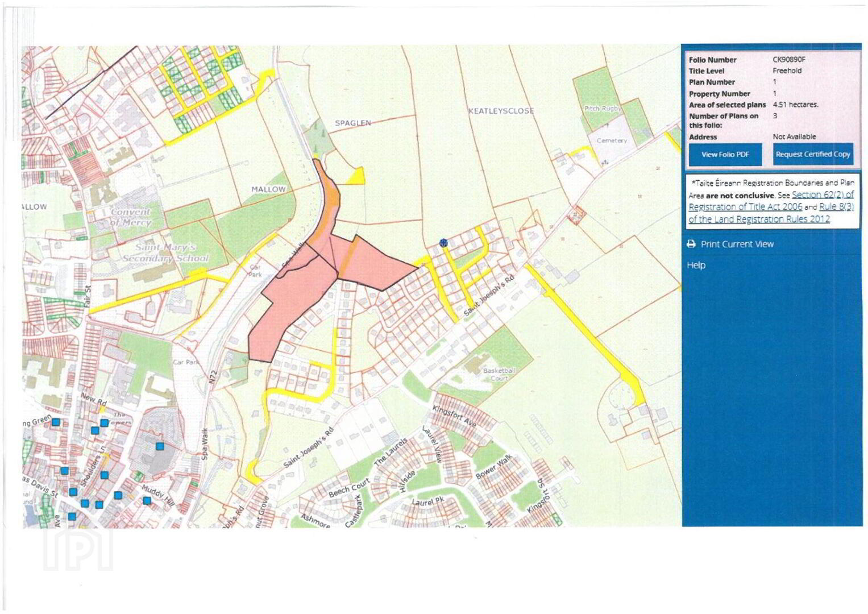Open Rule 8(3) Land Registration Rules link
The image size is (868, 614).
771,213
